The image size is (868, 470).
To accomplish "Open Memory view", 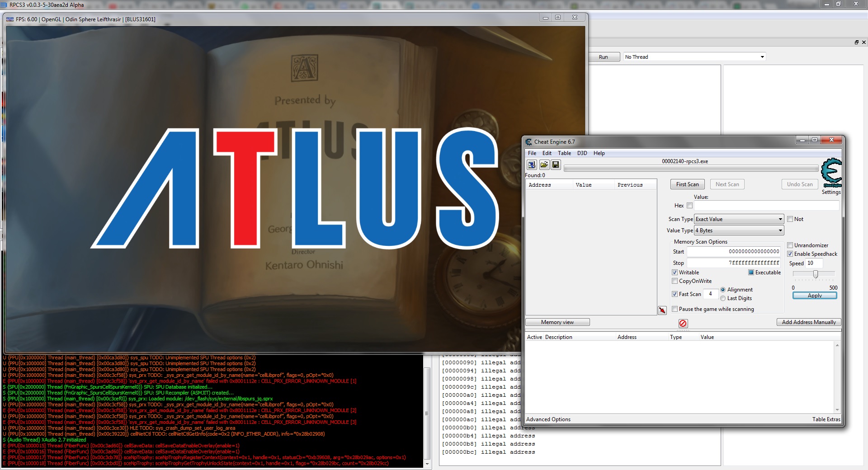I will 557,322.
